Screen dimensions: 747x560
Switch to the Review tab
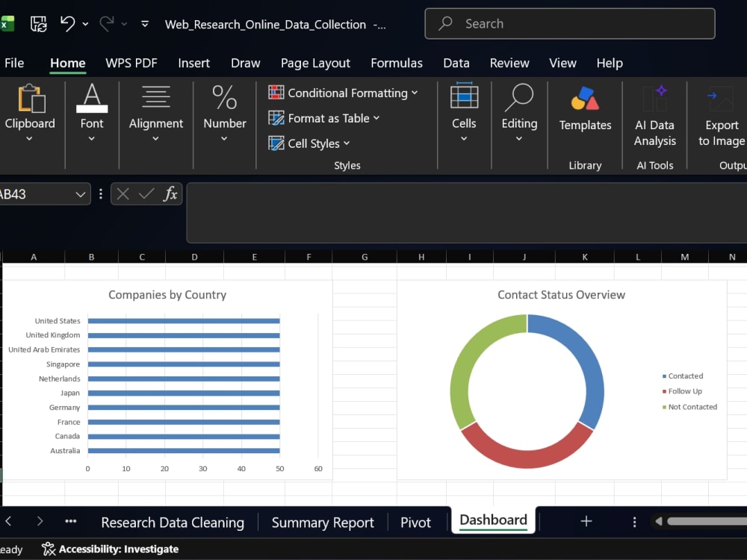pyautogui.click(x=509, y=63)
